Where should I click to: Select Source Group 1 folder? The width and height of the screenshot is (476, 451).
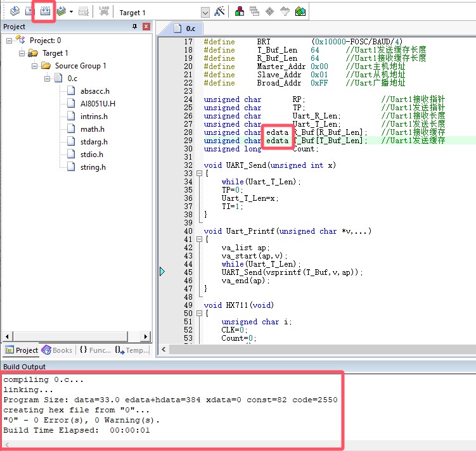(x=80, y=66)
